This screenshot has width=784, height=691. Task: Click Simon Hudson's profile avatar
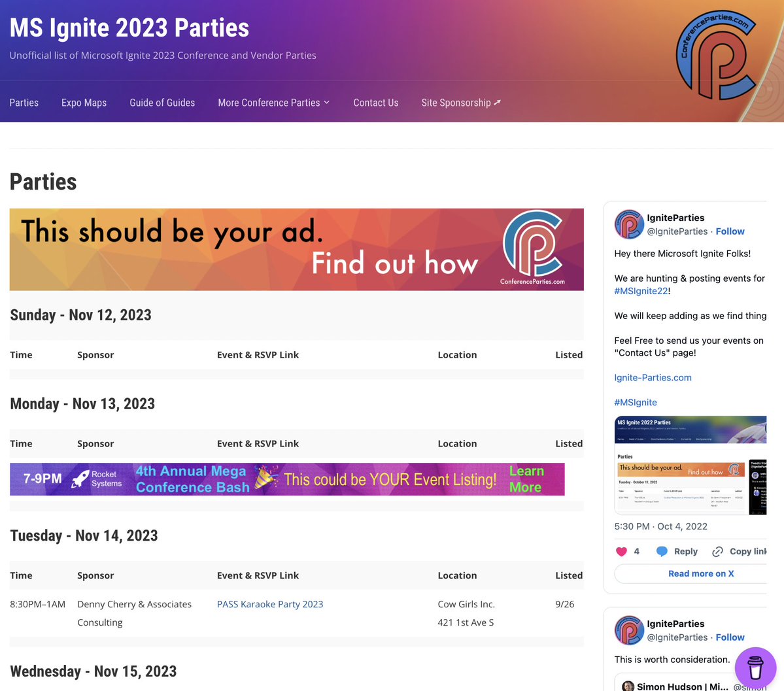[628, 686]
